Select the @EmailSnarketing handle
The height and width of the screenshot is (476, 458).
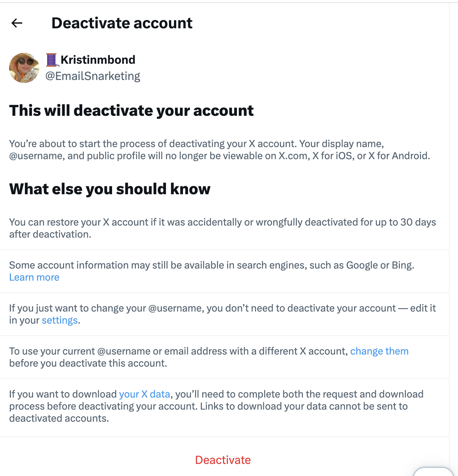click(93, 76)
